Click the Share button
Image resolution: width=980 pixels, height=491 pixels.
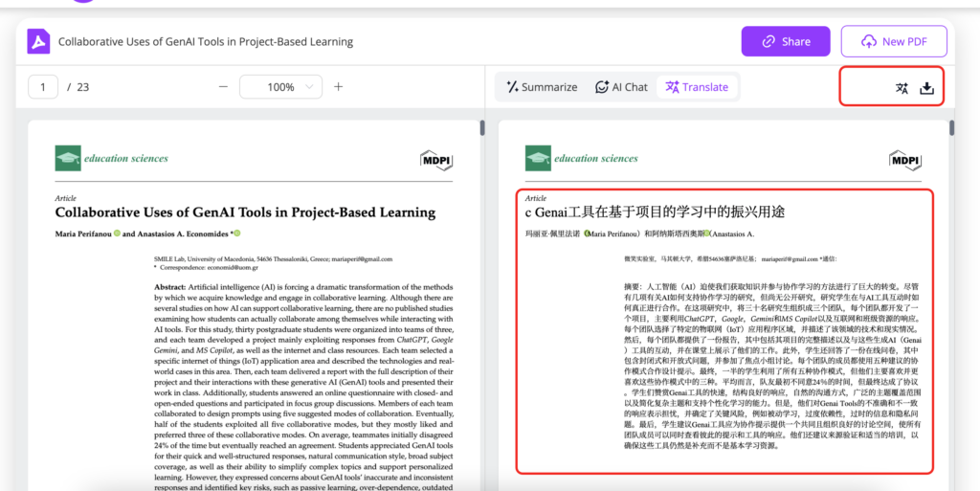[786, 41]
